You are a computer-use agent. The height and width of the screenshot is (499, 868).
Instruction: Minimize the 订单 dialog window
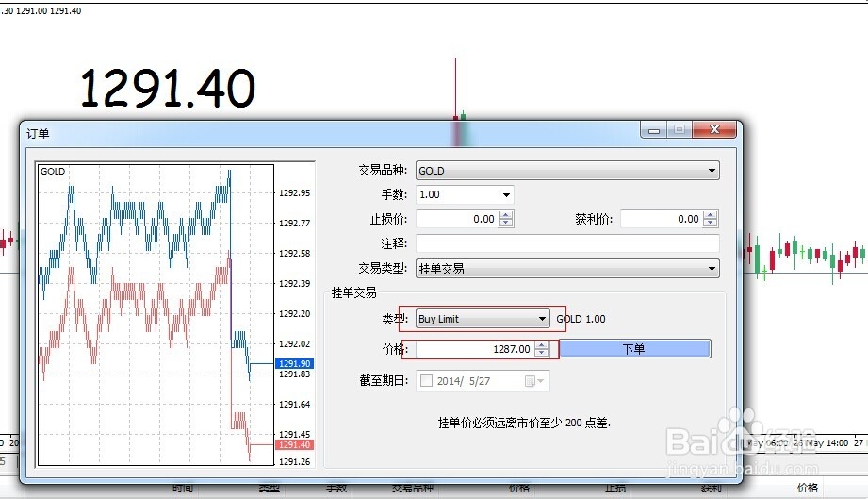tap(652, 130)
